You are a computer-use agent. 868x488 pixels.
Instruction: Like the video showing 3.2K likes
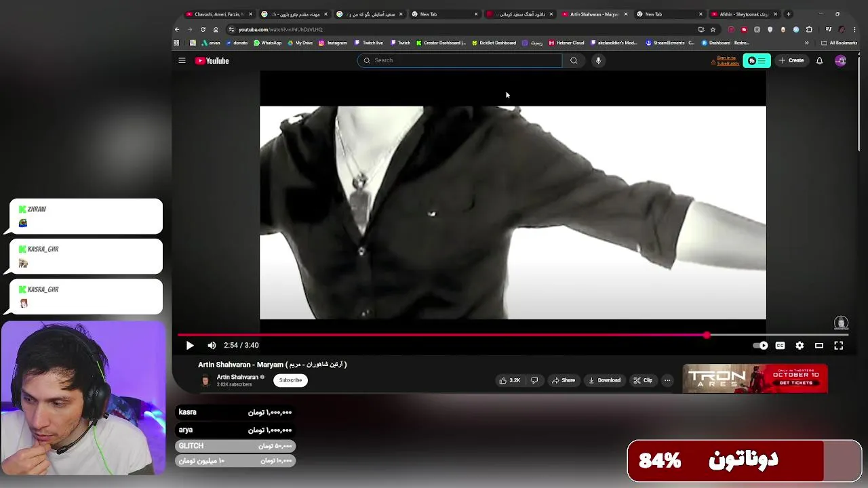click(x=510, y=380)
